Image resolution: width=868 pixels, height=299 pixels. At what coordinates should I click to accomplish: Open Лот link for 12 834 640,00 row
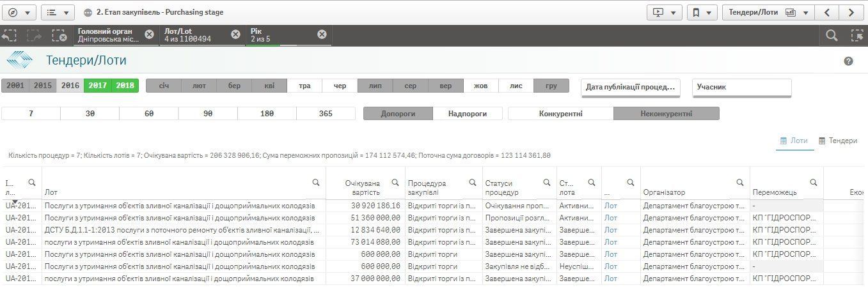point(611,230)
